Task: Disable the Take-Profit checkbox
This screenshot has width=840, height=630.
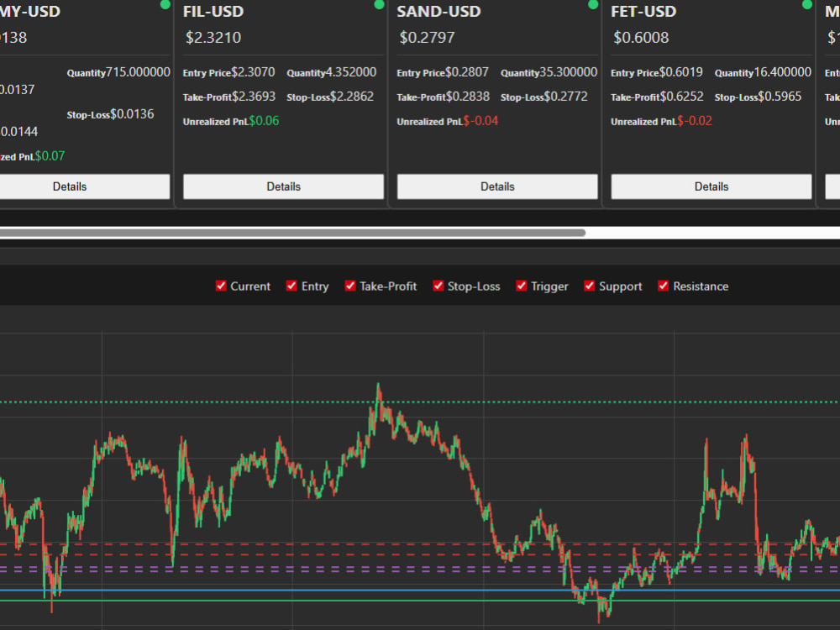Action: (349, 286)
